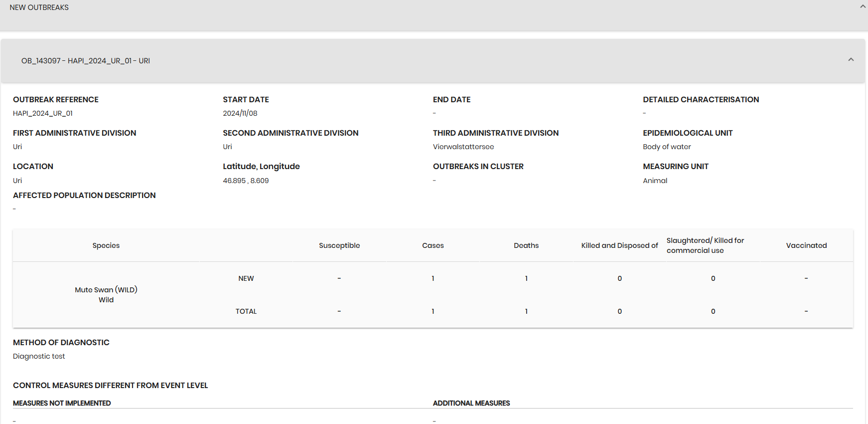Click Slaughtered/Killed for commercial use header
Viewport: 868px width, 424px height.
705,245
